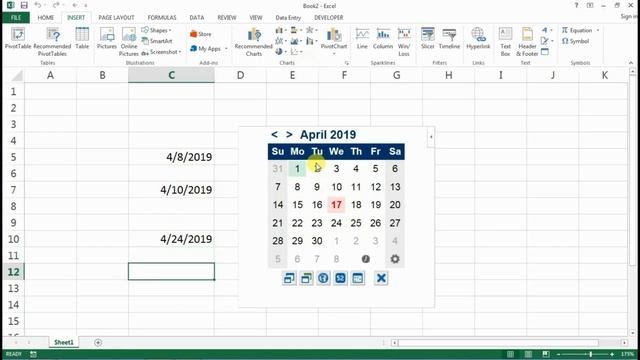Zoom in with the plus button
640x360 pixels.
(612, 354)
